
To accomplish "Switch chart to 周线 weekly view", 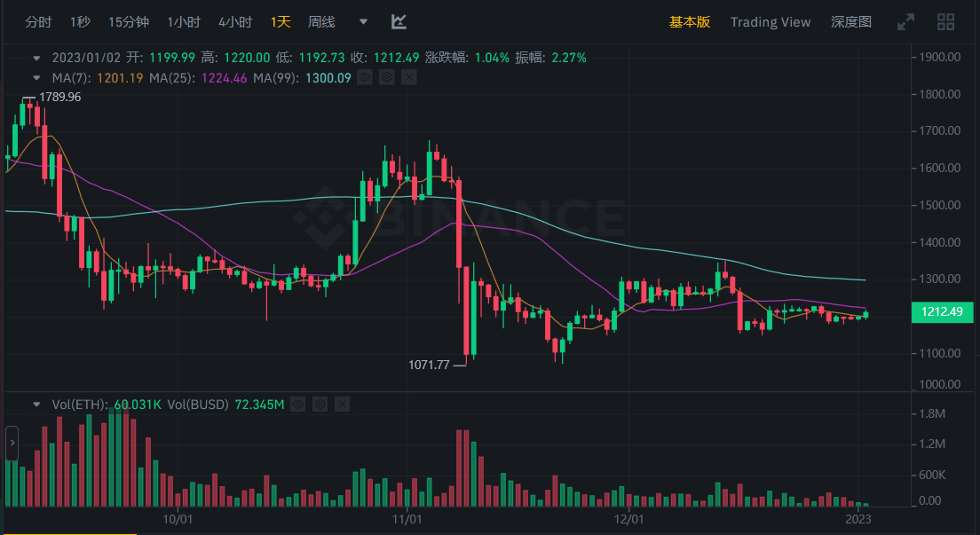I will click(320, 21).
